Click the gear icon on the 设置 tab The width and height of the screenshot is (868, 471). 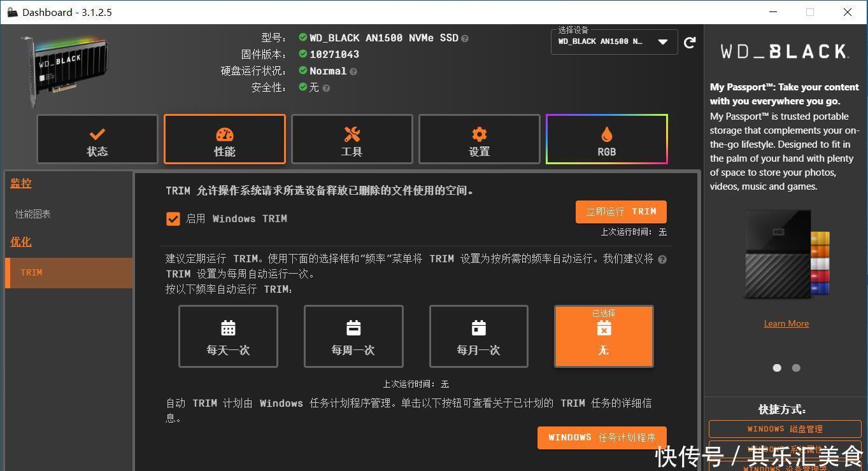click(480, 134)
